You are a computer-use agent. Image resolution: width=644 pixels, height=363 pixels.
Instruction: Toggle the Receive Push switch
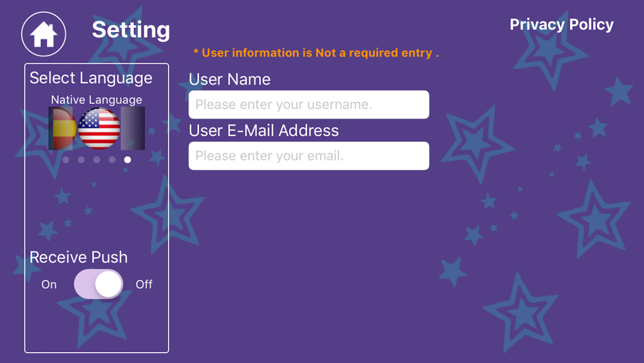click(x=99, y=284)
